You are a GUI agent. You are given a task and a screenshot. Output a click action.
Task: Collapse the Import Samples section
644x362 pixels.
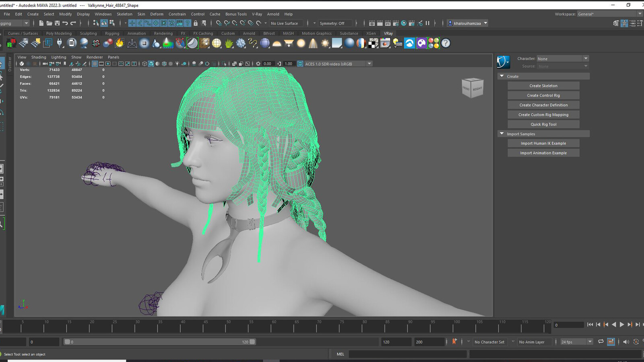pos(502,134)
